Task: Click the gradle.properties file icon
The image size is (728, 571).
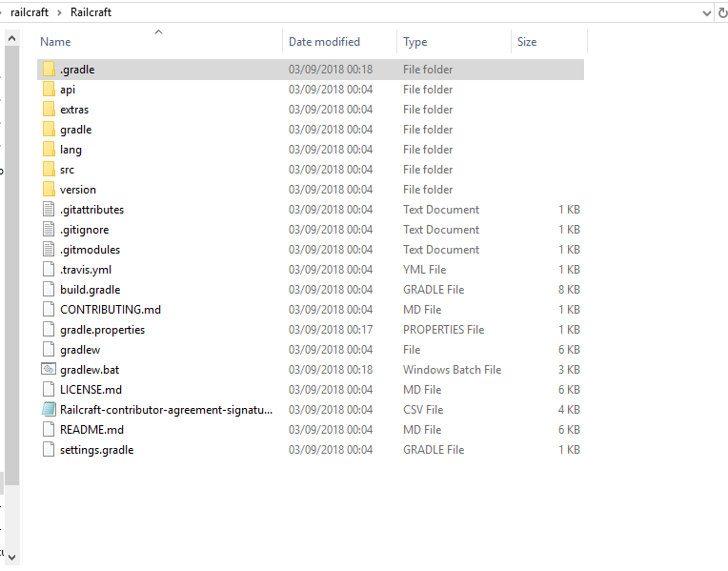Action: (x=49, y=329)
